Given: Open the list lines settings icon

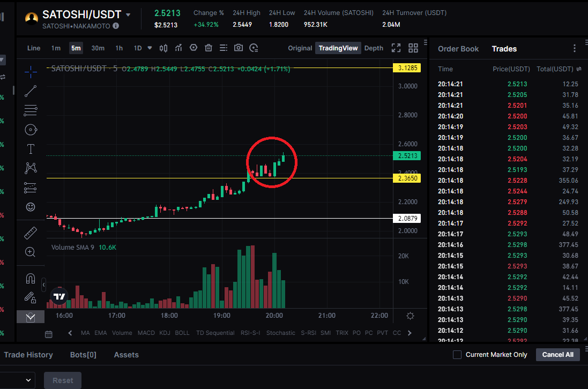Looking at the screenshot, I should 224,48.
